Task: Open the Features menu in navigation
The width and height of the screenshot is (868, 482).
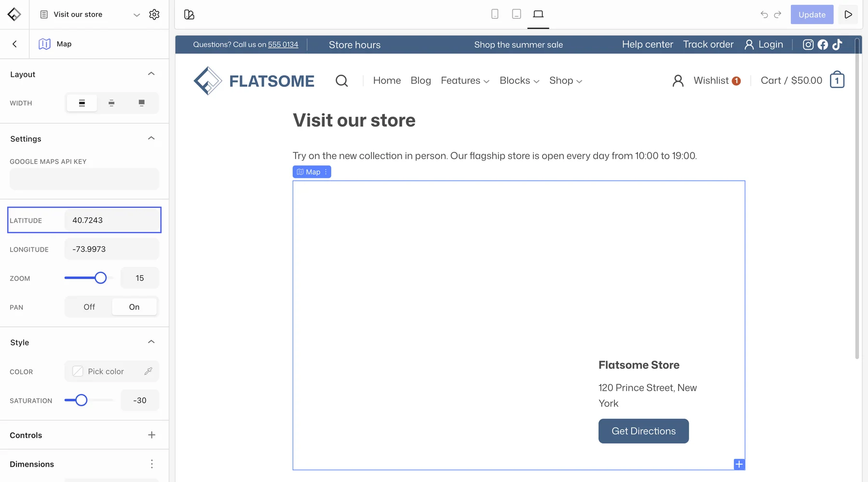Action: coord(465,80)
